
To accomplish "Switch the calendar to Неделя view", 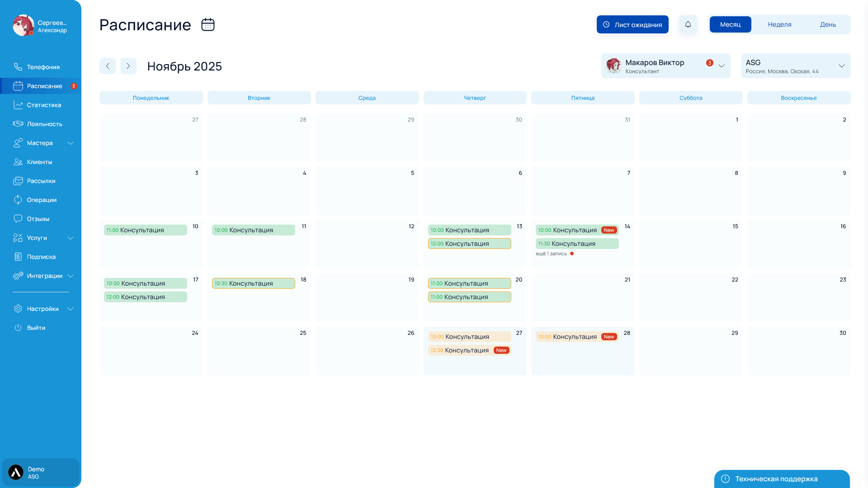I will [x=779, y=24].
